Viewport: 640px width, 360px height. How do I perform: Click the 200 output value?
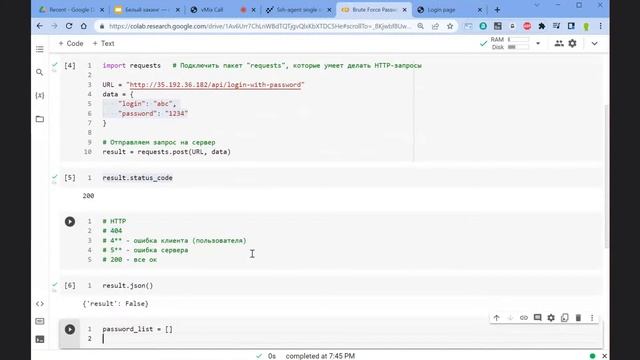point(88,196)
